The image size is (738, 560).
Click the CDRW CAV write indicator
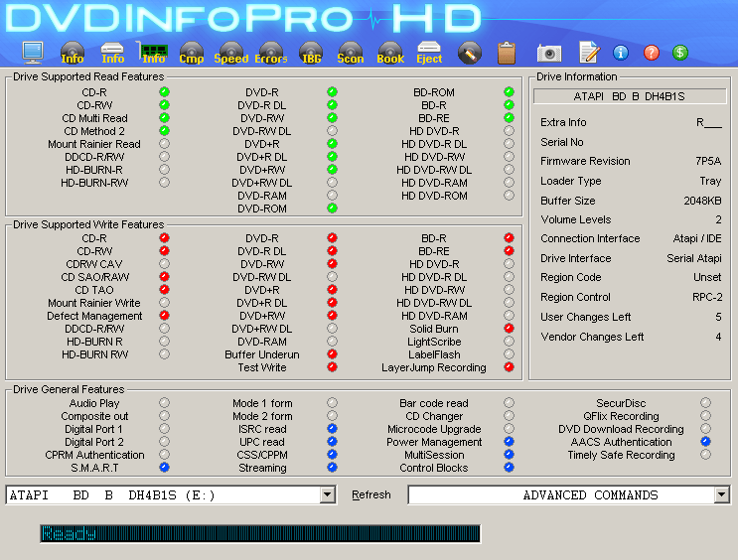(x=164, y=263)
